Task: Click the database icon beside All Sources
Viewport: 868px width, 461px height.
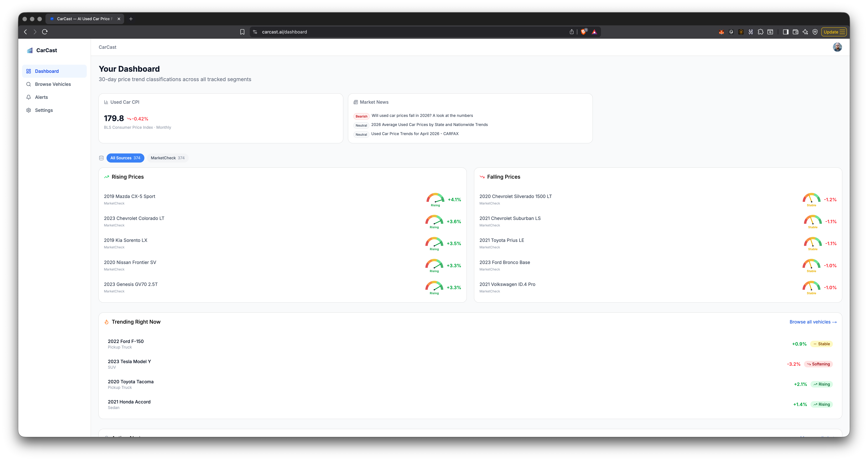Action: pos(101,158)
